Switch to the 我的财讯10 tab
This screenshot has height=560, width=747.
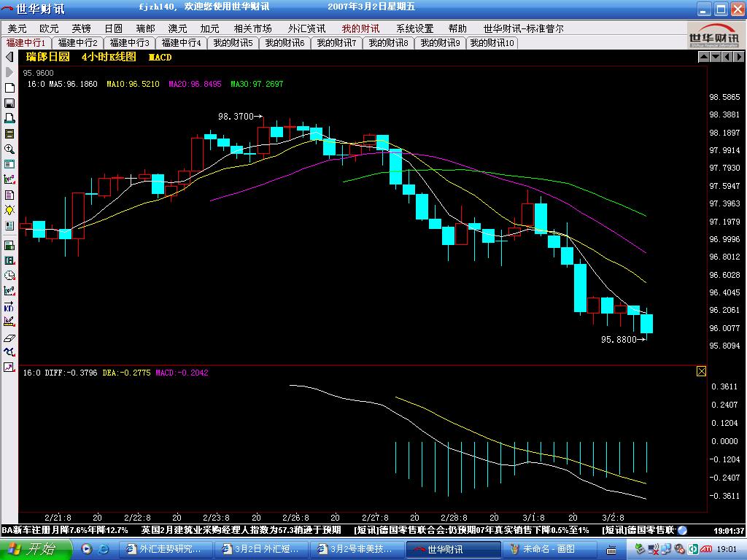pos(492,43)
